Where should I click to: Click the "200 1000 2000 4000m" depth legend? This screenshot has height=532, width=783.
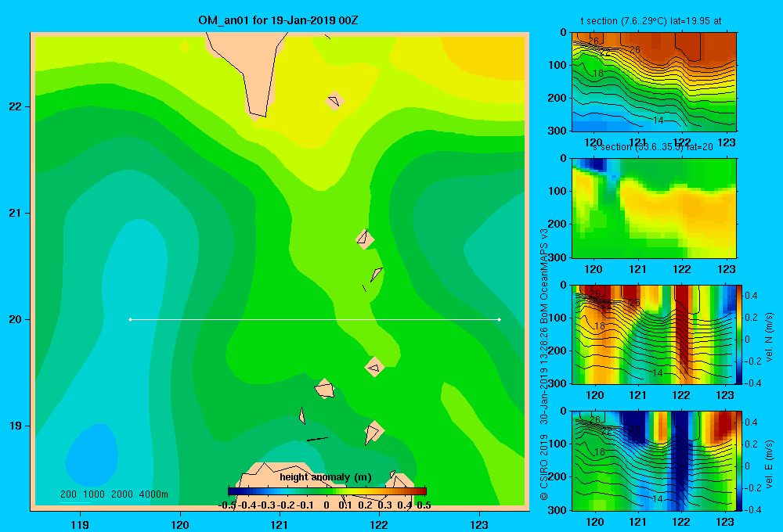pyautogui.click(x=114, y=494)
